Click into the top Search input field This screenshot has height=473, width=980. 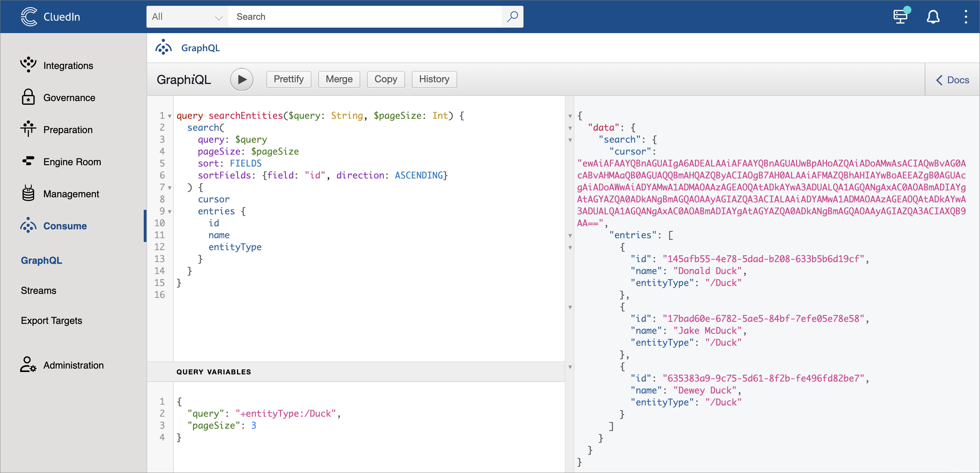[x=364, y=17]
